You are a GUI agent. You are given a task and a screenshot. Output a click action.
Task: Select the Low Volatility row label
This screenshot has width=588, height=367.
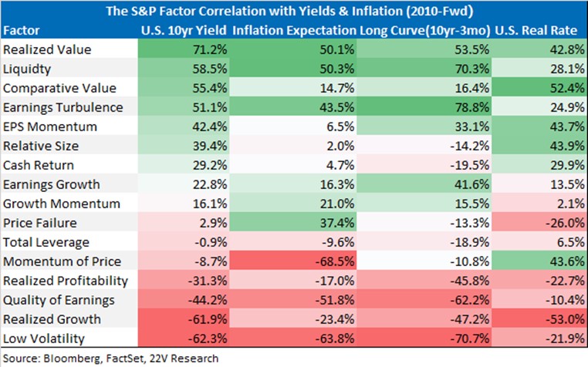coord(44,338)
